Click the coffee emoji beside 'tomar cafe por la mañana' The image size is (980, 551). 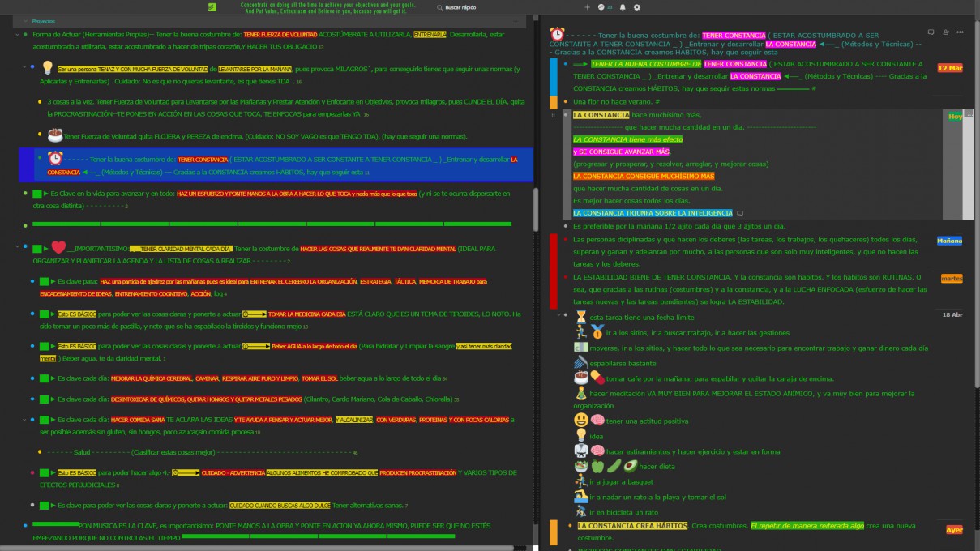(x=580, y=377)
